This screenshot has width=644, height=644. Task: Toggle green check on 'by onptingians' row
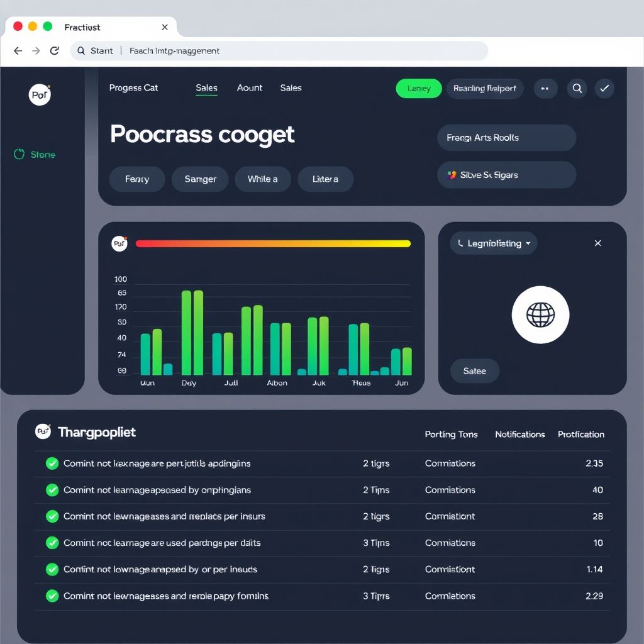pos(52,489)
